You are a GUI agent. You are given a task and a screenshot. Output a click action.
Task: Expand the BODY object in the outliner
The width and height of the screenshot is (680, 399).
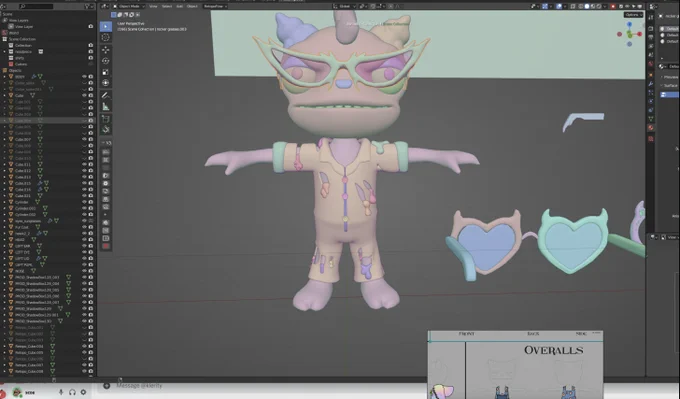click(5, 76)
